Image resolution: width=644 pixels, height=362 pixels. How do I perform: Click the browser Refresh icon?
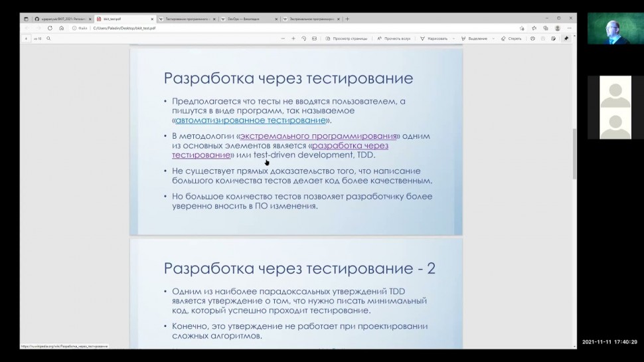tap(50, 29)
